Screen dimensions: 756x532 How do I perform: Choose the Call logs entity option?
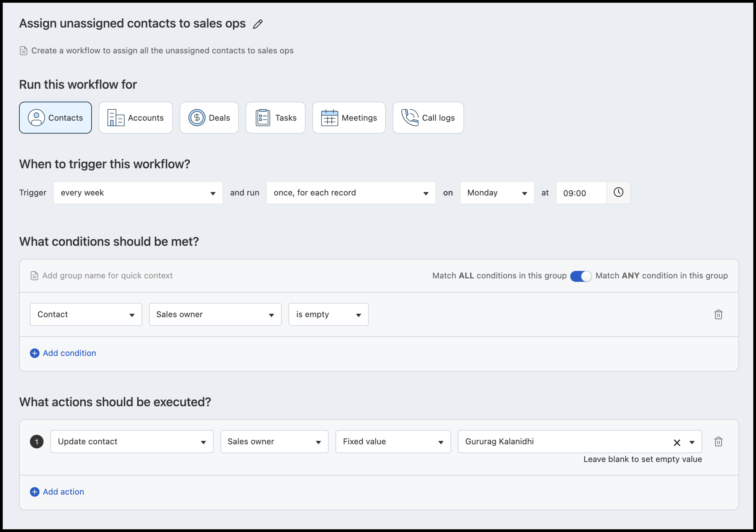click(x=428, y=117)
